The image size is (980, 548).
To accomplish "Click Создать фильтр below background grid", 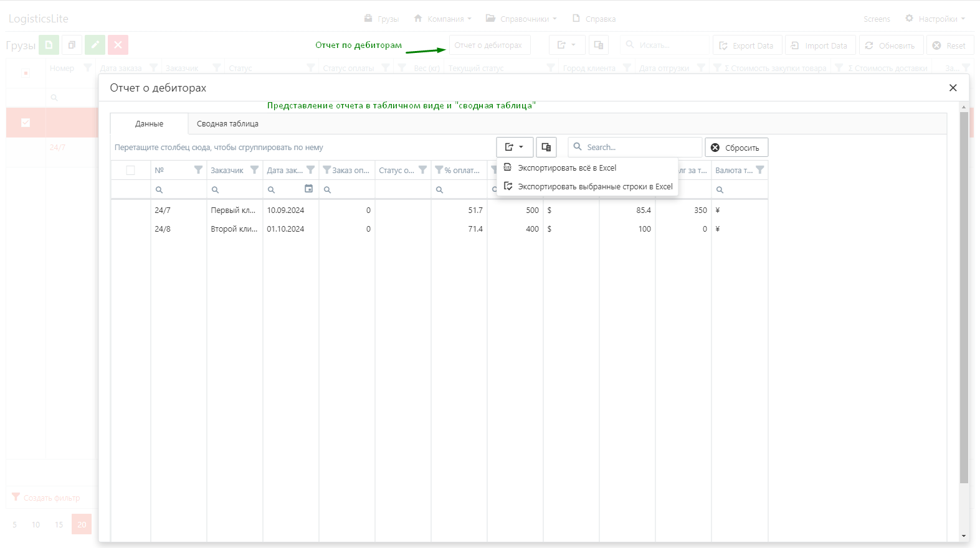I will click(x=47, y=498).
